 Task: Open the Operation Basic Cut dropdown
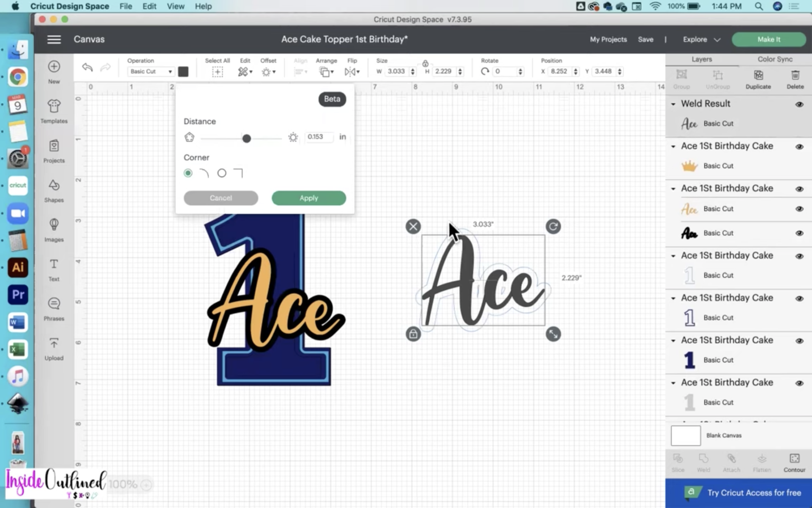pyautogui.click(x=151, y=71)
